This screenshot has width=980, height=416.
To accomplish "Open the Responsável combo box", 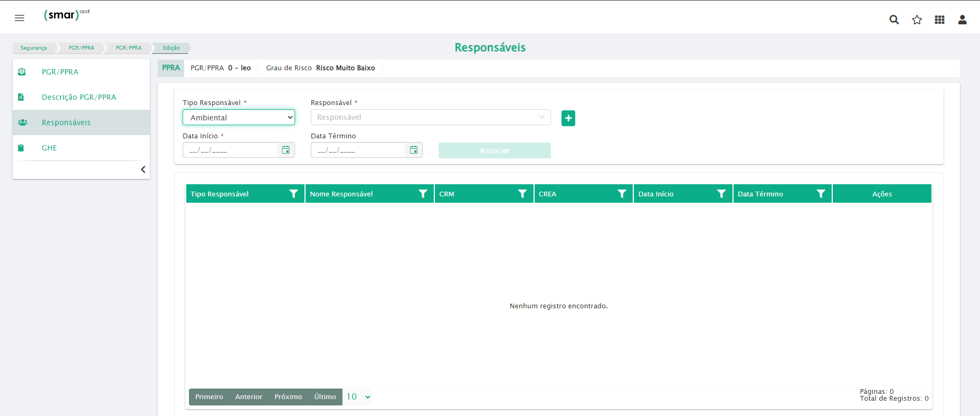I will click(x=430, y=117).
